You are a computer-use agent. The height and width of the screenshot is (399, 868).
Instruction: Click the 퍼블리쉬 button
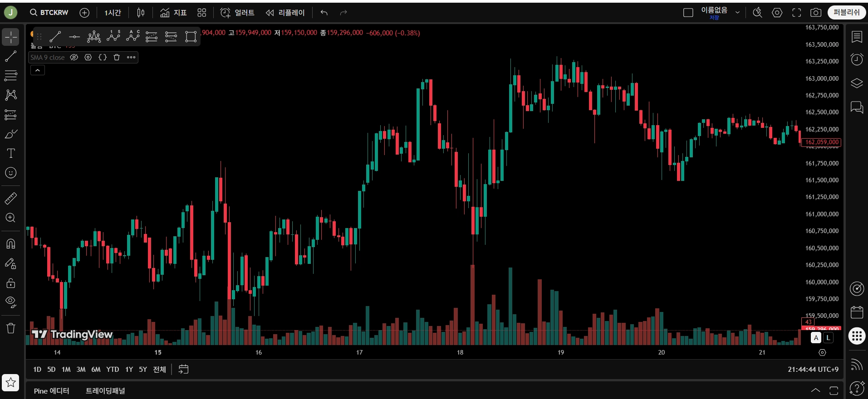coord(846,12)
